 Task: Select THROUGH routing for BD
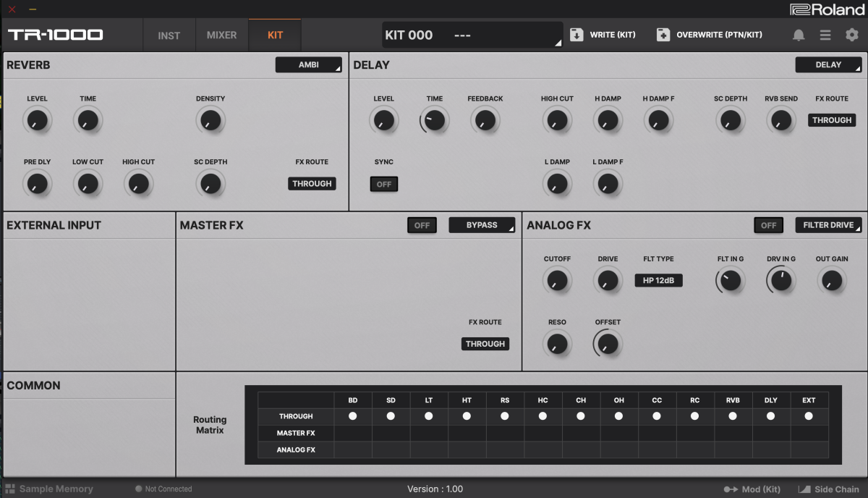pos(353,416)
